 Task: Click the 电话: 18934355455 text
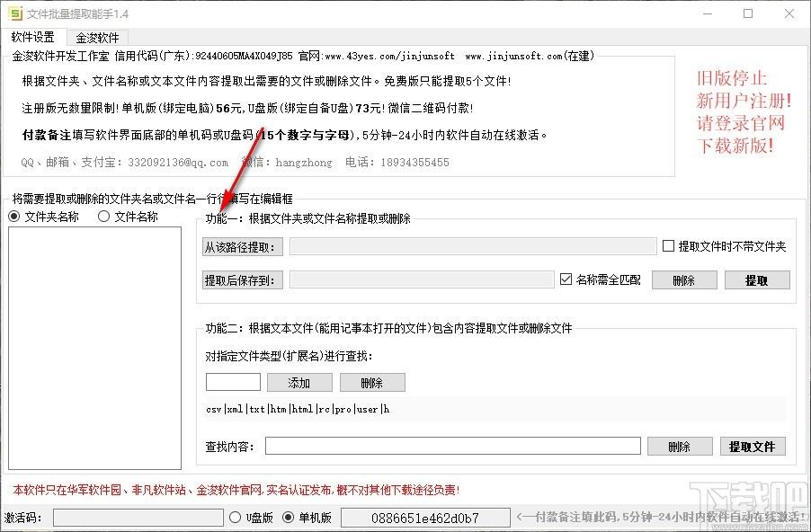pyautogui.click(x=397, y=163)
